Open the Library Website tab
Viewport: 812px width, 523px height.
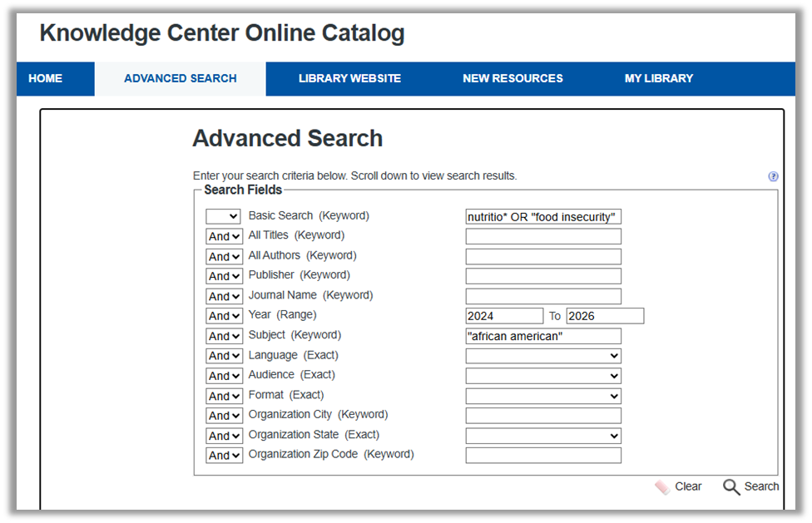click(349, 78)
